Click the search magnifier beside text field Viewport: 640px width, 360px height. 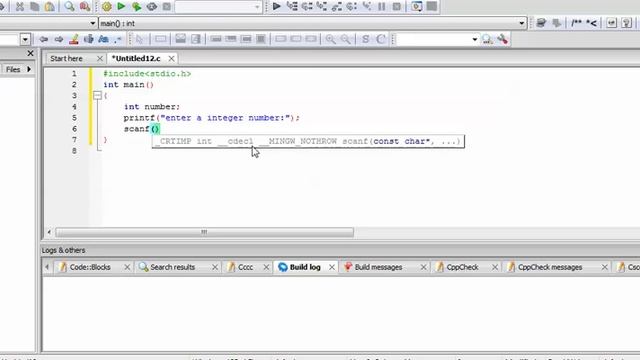[487, 39]
